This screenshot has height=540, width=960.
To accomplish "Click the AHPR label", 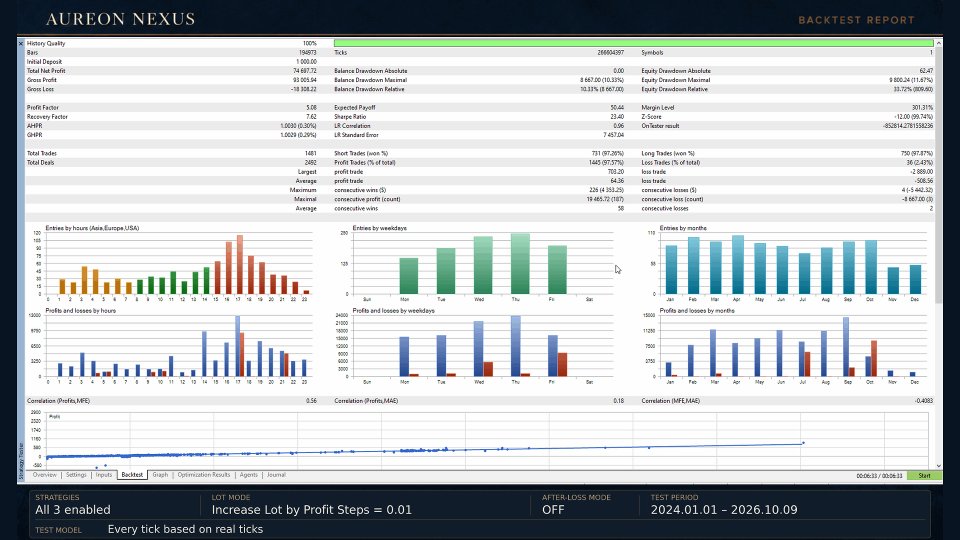I will click(x=34, y=126).
